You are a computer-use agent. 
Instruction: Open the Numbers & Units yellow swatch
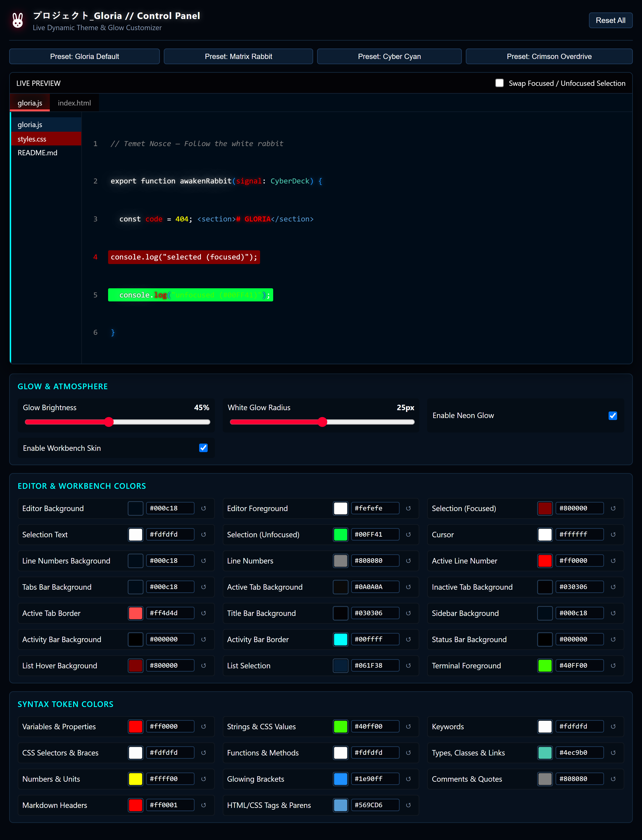(x=135, y=779)
